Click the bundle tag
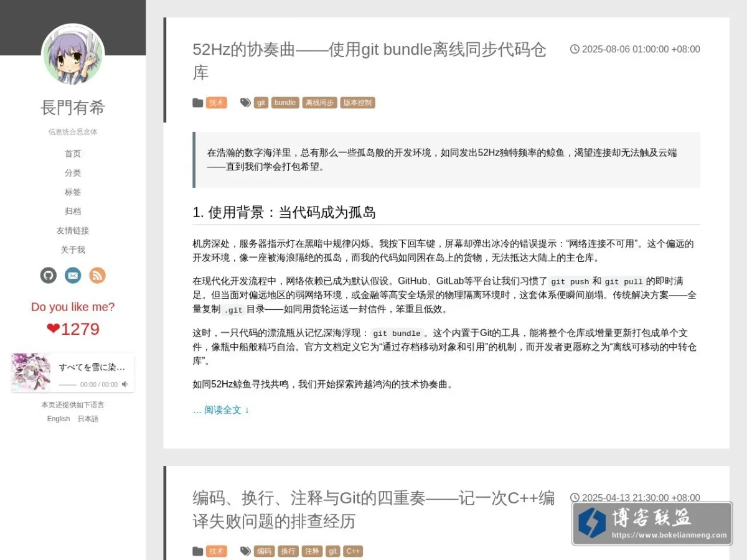This screenshot has height=560, width=747. click(285, 103)
